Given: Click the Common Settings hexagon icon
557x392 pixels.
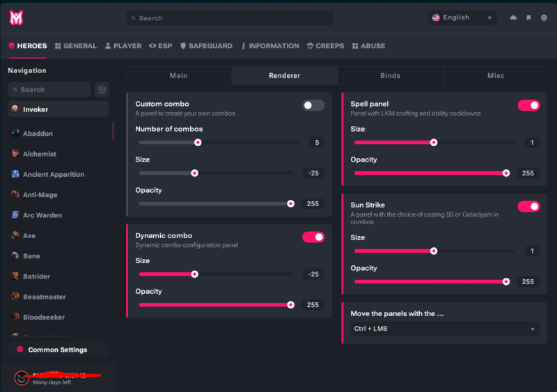Looking at the screenshot, I should point(20,350).
